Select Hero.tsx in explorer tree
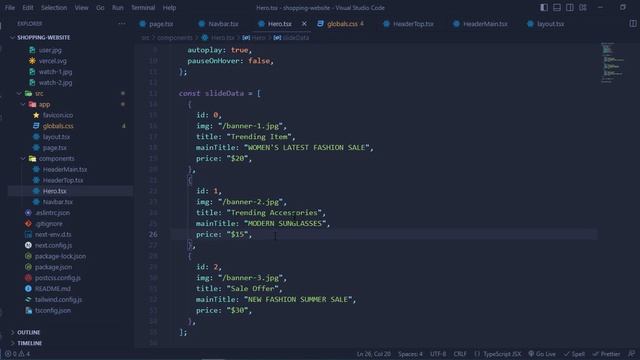The height and width of the screenshot is (360, 640). [55, 191]
